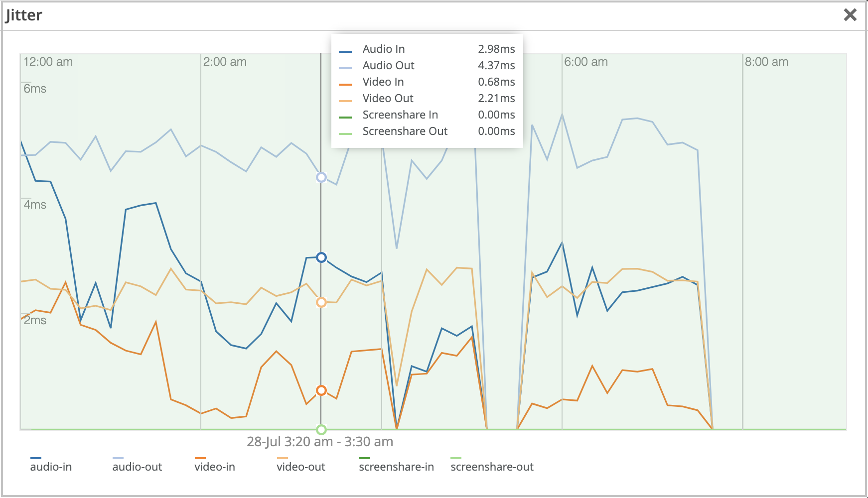Hide the video-in series via legend

coord(214,467)
